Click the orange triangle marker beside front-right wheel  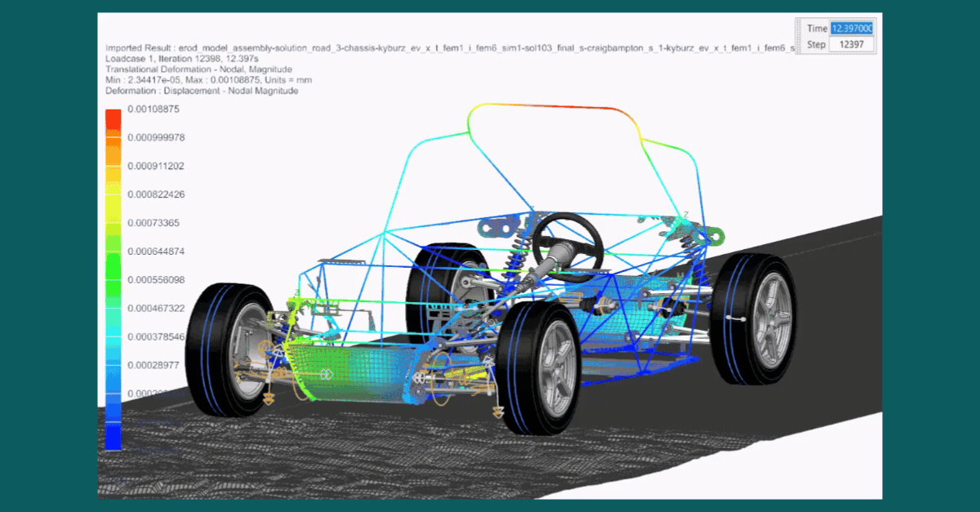click(497, 411)
